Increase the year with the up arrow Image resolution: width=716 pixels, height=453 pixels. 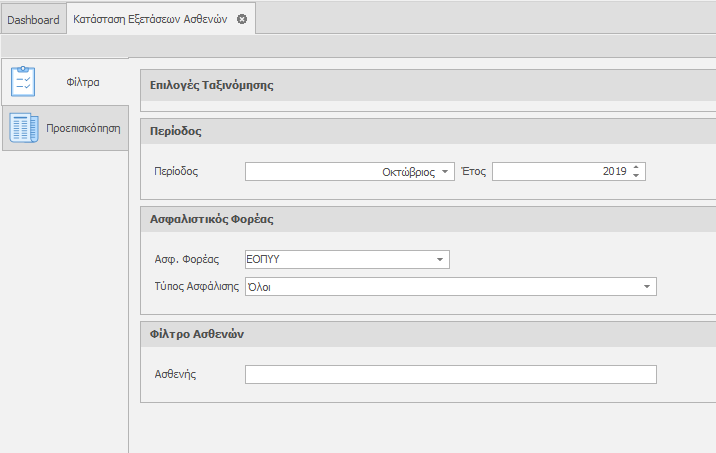coord(636,167)
